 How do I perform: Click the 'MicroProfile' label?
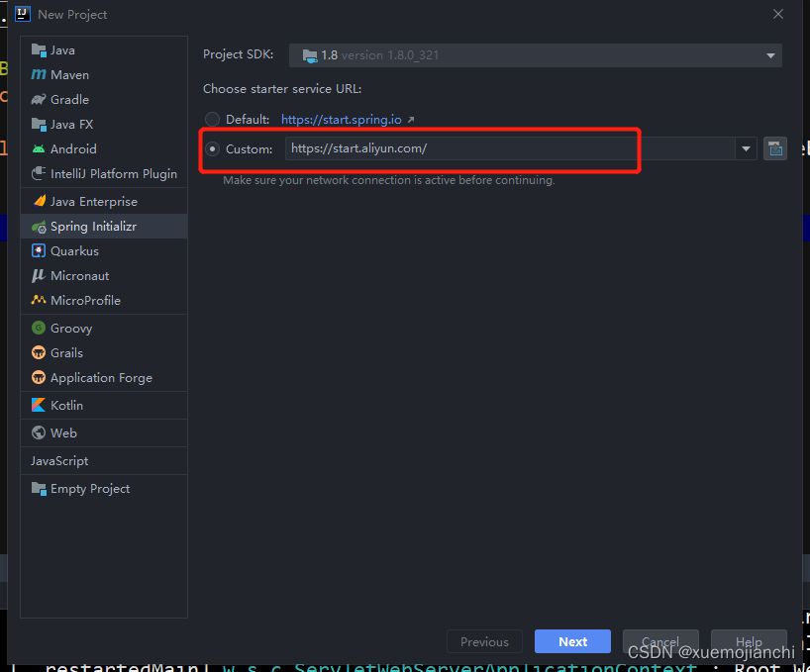[86, 301]
